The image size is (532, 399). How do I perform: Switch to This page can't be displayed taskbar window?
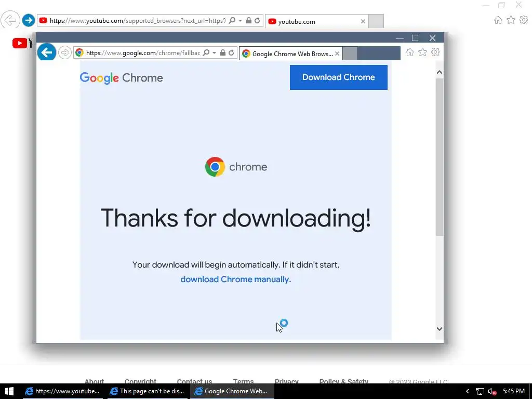[x=147, y=391]
